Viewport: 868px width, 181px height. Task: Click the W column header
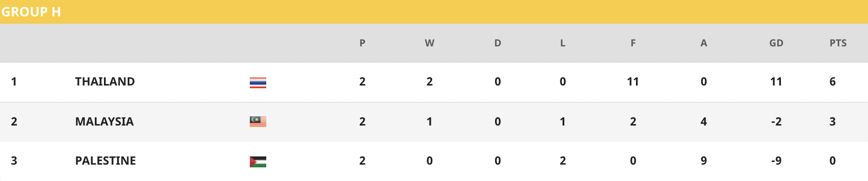[x=429, y=43]
